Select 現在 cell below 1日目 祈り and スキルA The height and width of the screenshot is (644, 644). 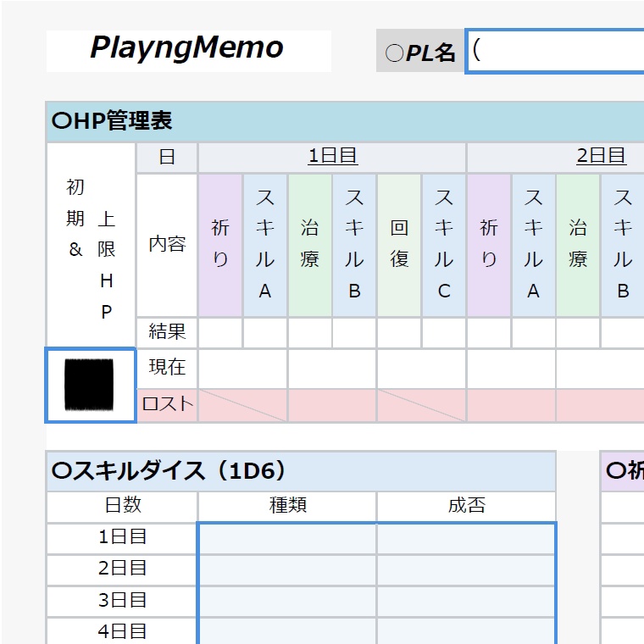(x=242, y=369)
